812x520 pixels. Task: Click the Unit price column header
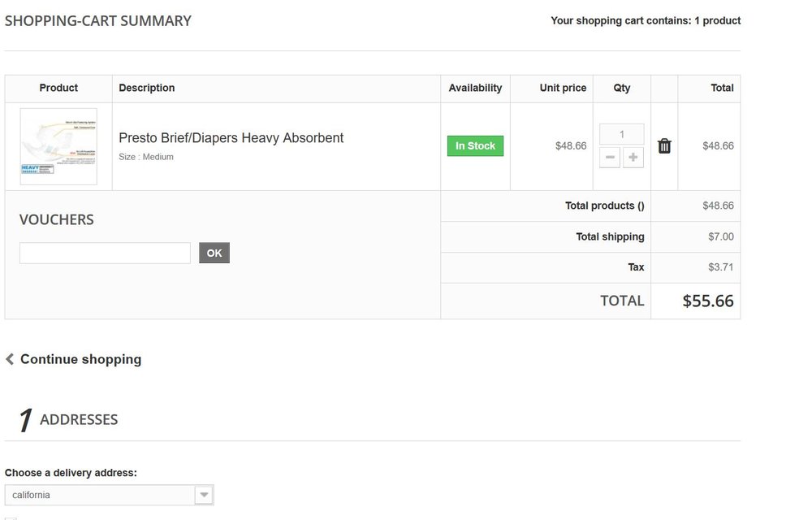tap(563, 88)
